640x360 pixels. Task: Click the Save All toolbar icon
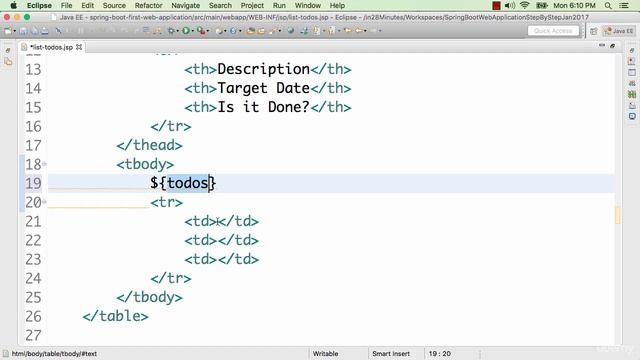click(34, 31)
